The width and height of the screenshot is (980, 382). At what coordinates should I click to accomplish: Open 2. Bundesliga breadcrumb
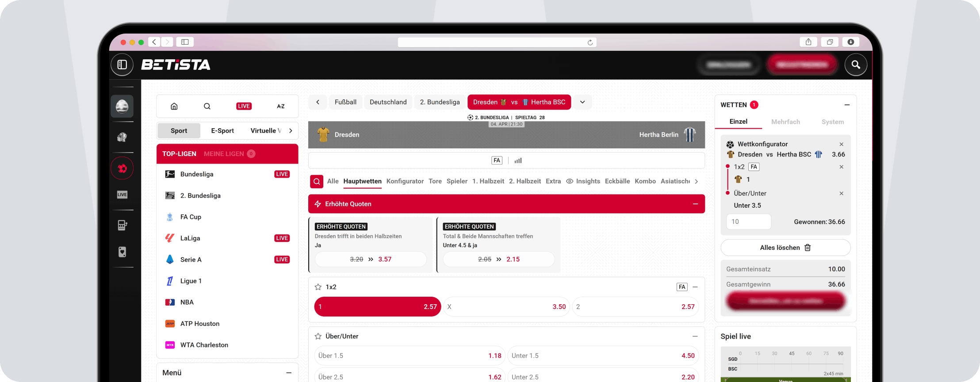click(440, 102)
